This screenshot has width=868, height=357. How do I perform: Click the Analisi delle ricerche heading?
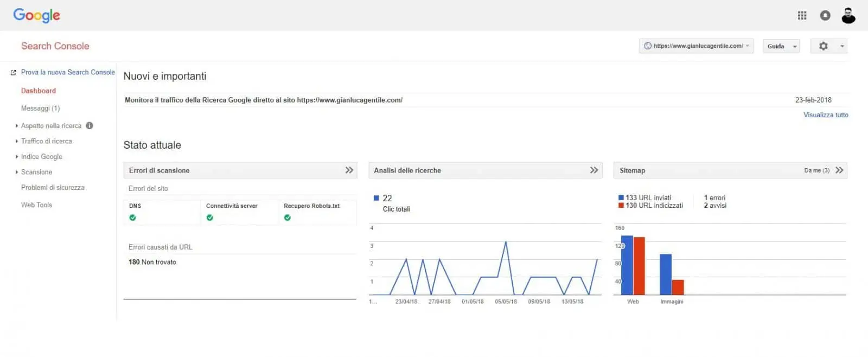click(x=407, y=170)
